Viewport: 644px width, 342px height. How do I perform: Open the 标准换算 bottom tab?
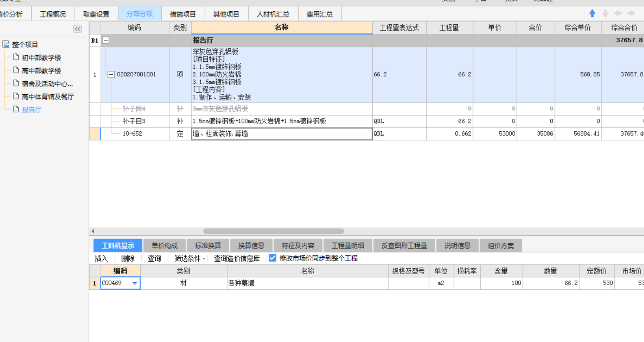point(208,246)
